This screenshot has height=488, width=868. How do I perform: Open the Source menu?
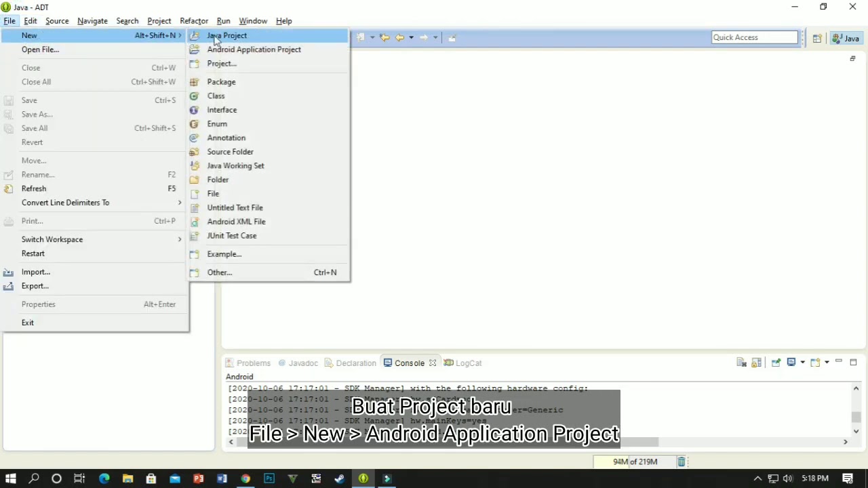(57, 21)
